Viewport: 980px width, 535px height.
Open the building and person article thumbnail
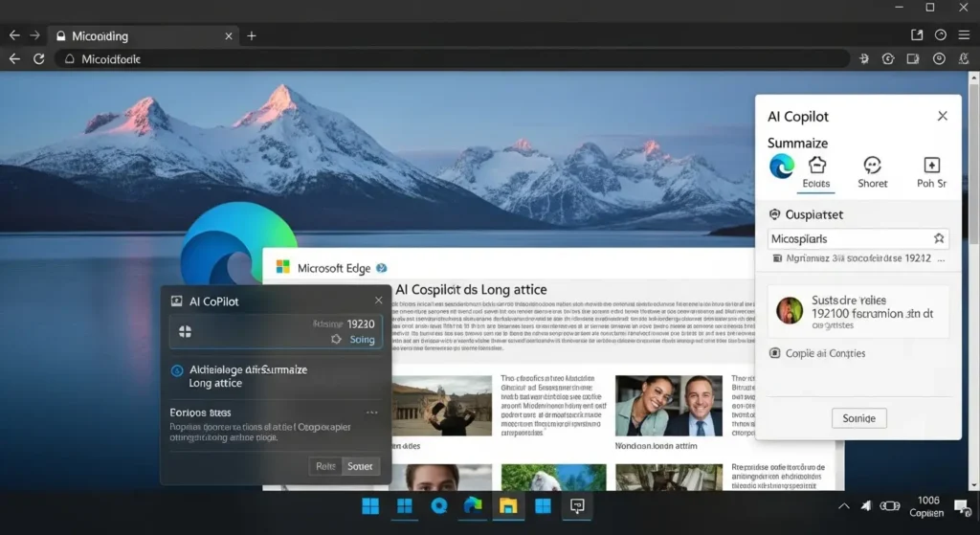pos(442,406)
